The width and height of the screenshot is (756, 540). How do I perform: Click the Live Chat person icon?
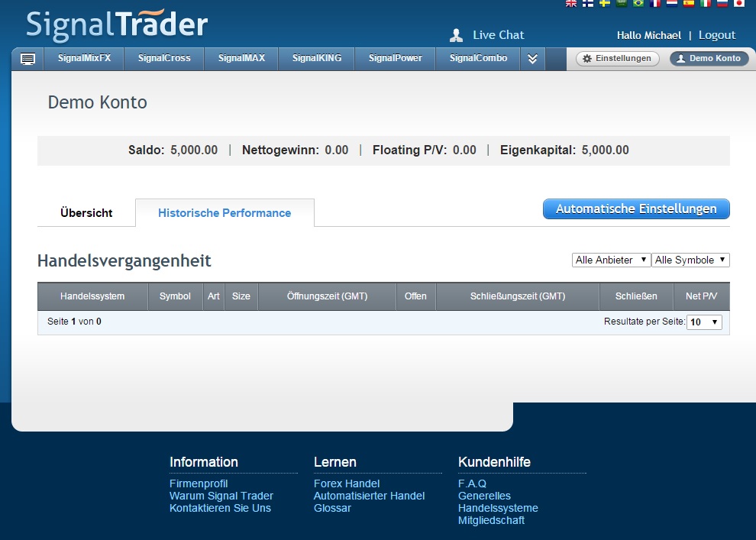(x=457, y=35)
